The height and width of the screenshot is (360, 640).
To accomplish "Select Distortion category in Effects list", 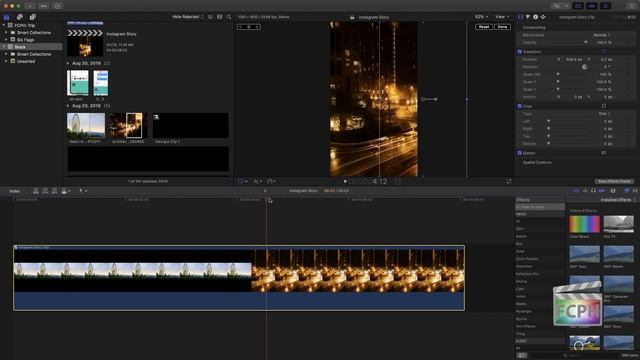I will pos(540,267).
